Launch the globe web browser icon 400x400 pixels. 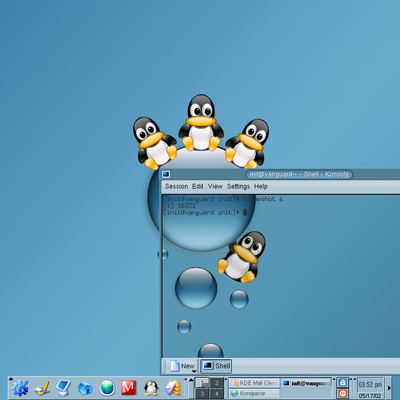click(x=107, y=388)
